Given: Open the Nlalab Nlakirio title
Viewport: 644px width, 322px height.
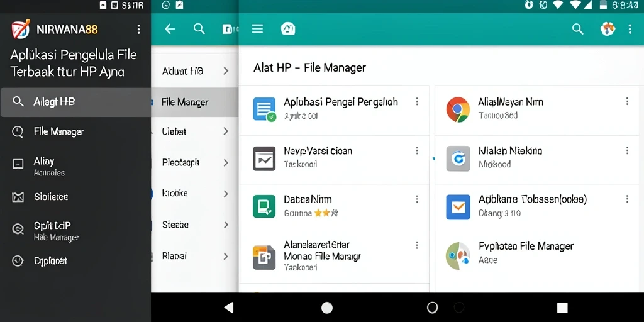Looking at the screenshot, I should tap(510, 151).
